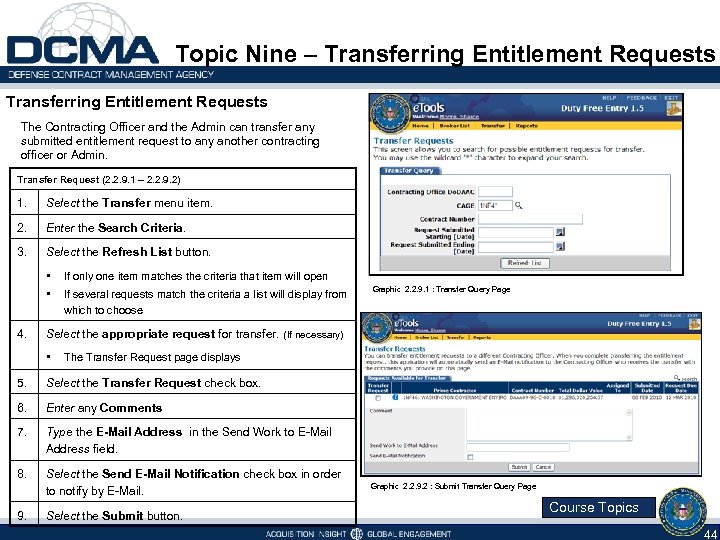The image size is (720, 540).
Task: Click the Contract Number column header
Action: (532, 390)
